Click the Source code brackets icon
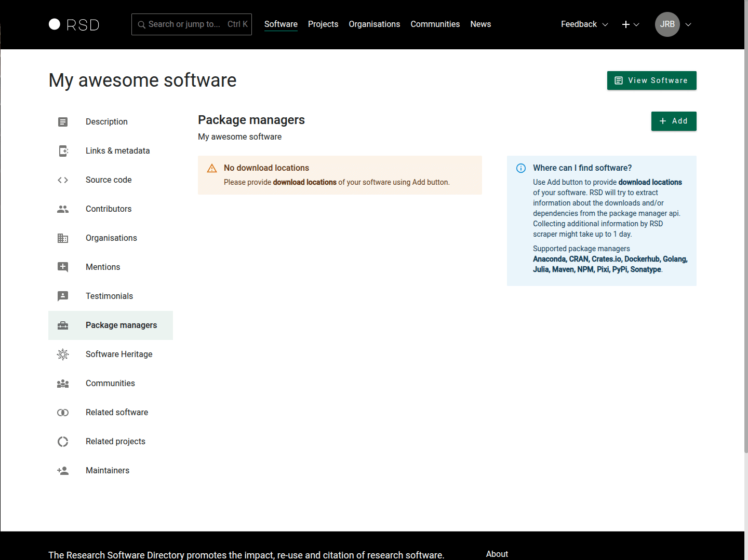The width and height of the screenshot is (748, 560). (63, 180)
